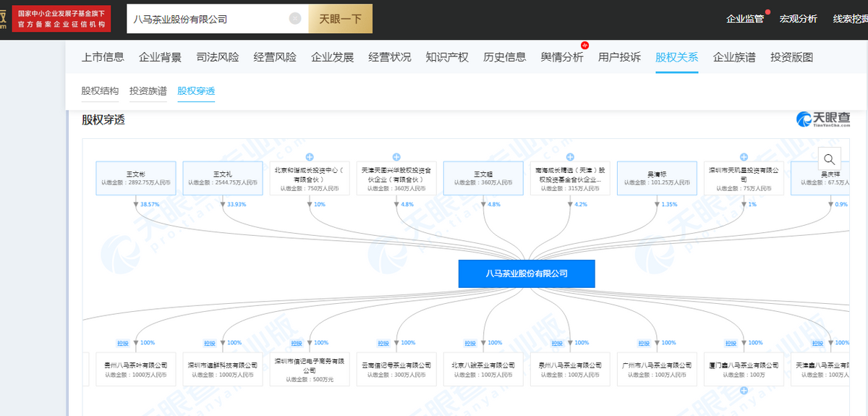Switch to the 企业背景 tab
The width and height of the screenshot is (868, 416).
pyautogui.click(x=160, y=57)
